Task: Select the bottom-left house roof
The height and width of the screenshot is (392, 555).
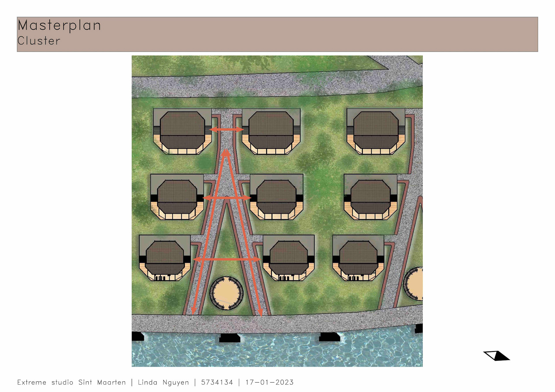Action: (x=165, y=257)
